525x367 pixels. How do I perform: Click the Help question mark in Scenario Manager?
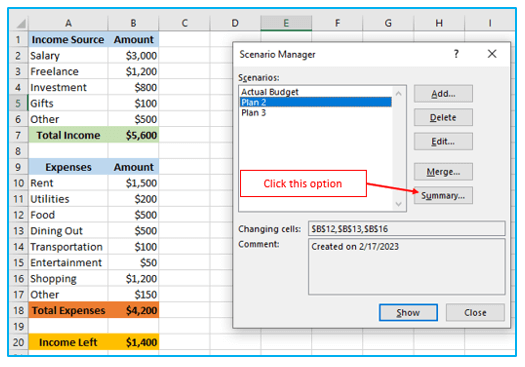coord(456,54)
